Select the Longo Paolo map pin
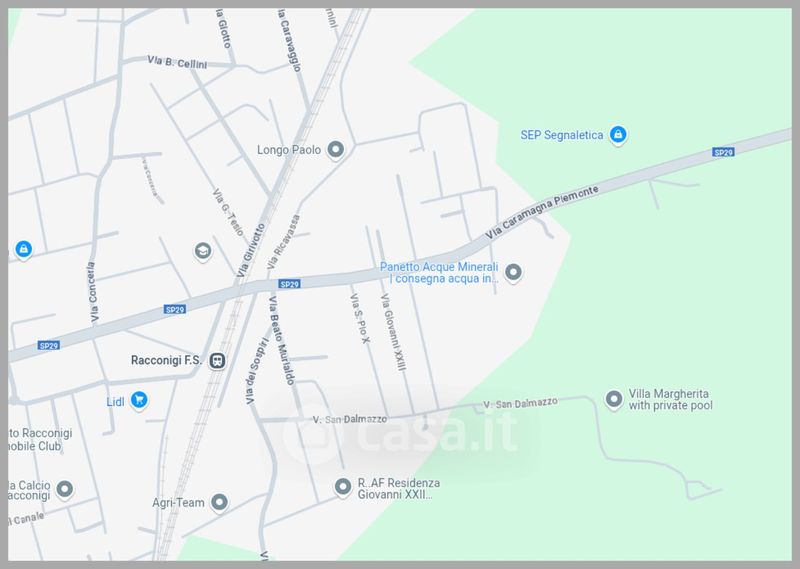The width and height of the screenshot is (800, 569). 335,150
